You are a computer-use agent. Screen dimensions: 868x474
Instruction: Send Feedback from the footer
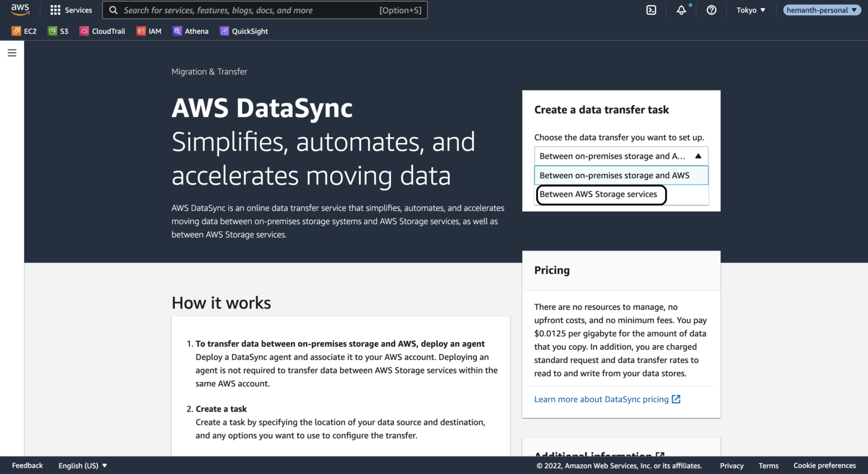pyautogui.click(x=27, y=465)
